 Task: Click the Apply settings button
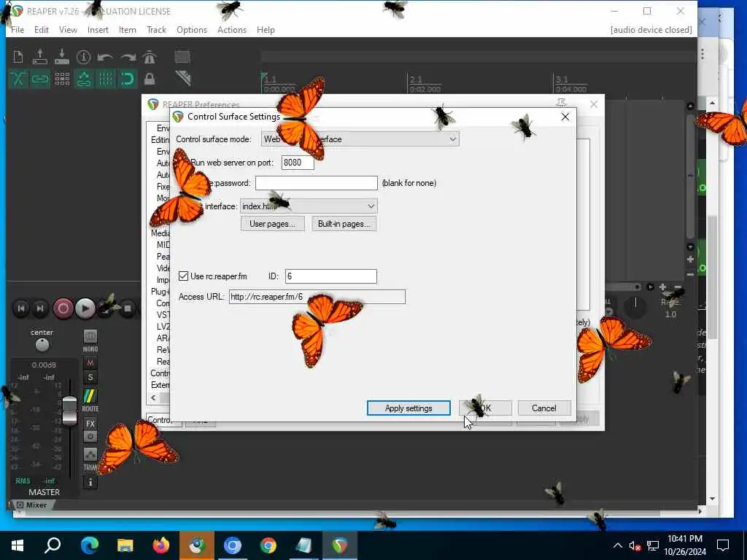[x=409, y=408]
